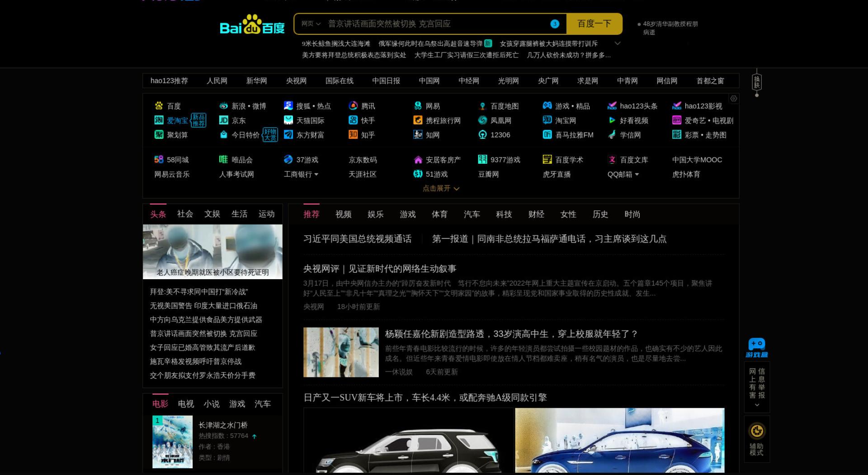868x475 pixels.
Task: Select the 视频 feed tab
Action: click(344, 214)
